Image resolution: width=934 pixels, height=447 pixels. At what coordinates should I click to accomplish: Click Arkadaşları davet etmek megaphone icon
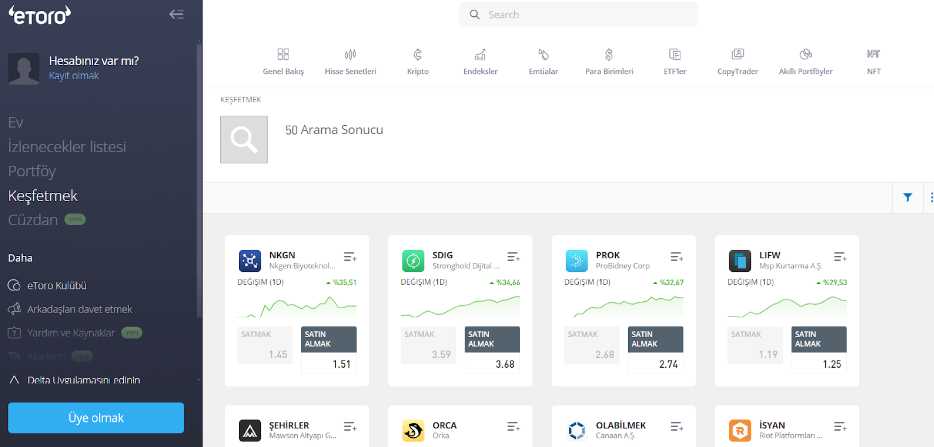coord(14,309)
